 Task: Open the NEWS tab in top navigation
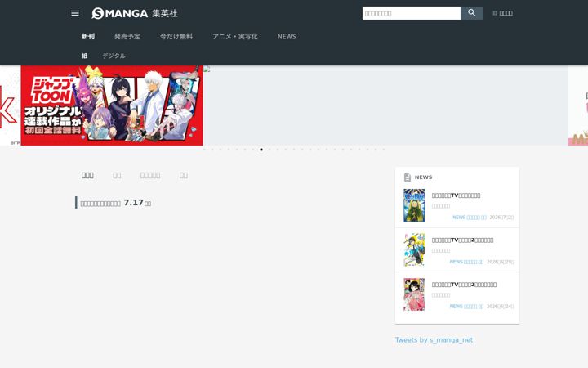click(x=287, y=37)
